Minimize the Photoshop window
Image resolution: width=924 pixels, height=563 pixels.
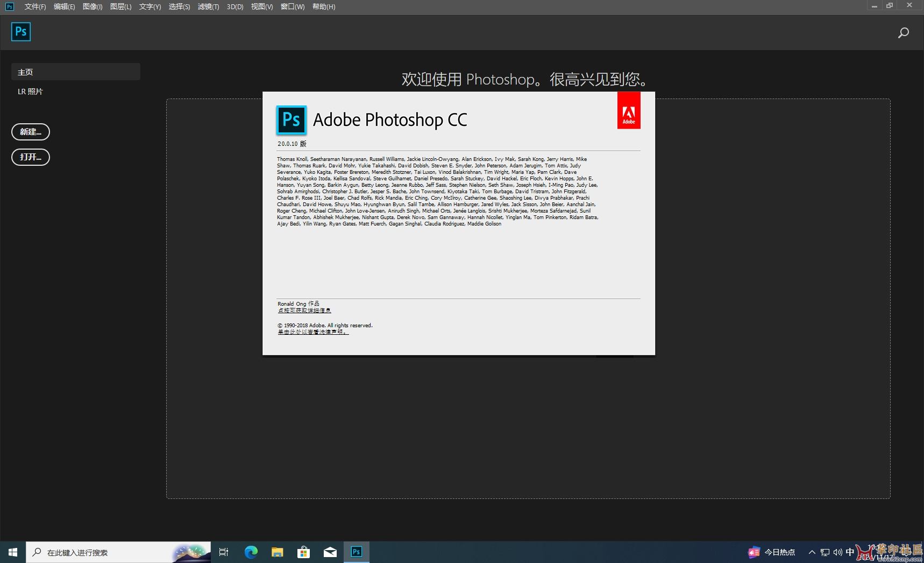pos(875,6)
